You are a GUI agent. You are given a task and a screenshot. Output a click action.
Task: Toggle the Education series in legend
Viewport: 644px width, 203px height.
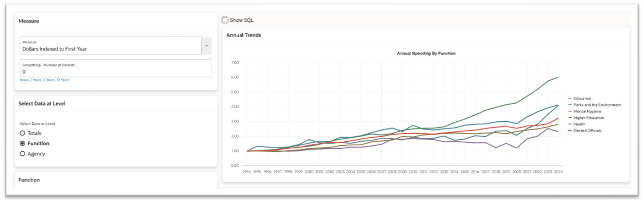coord(579,98)
